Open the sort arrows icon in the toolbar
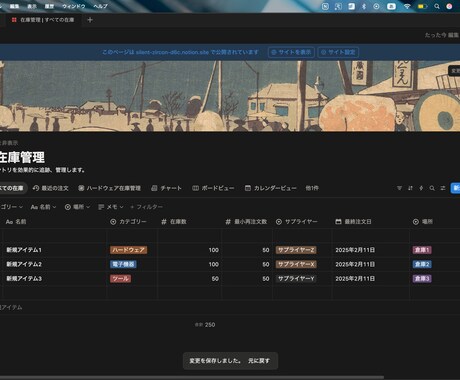This screenshot has width=460, height=380. (410, 188)
